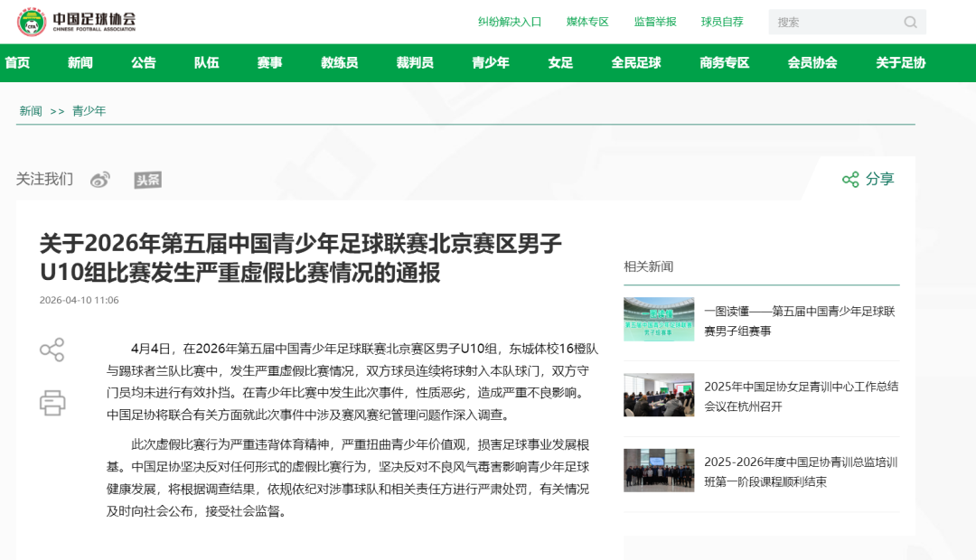Open the 球员自荐 link

click(722, 21)
